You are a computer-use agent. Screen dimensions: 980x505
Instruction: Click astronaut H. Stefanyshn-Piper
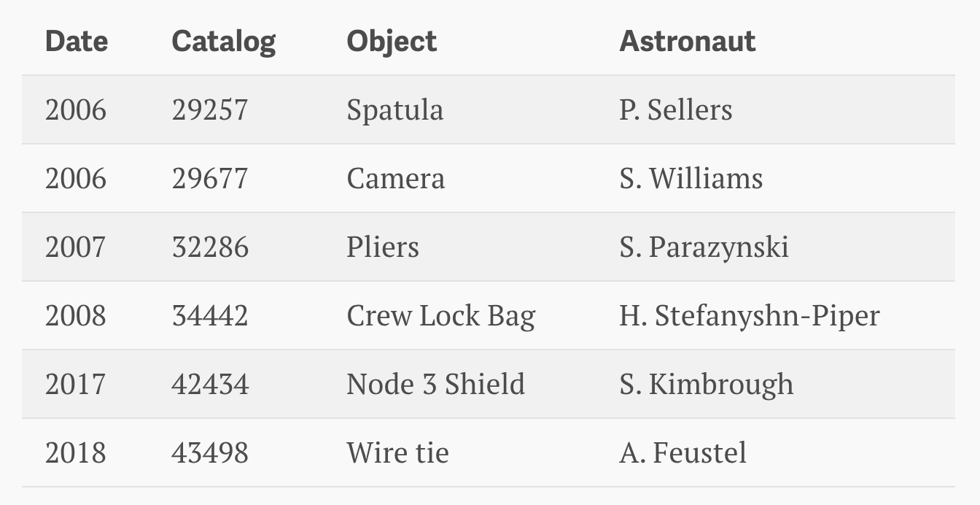pyautogui.click(x=750, y=316)
